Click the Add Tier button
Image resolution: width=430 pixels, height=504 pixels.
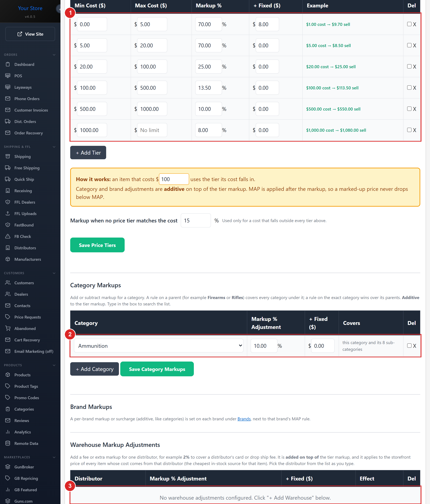pos(88,153)
